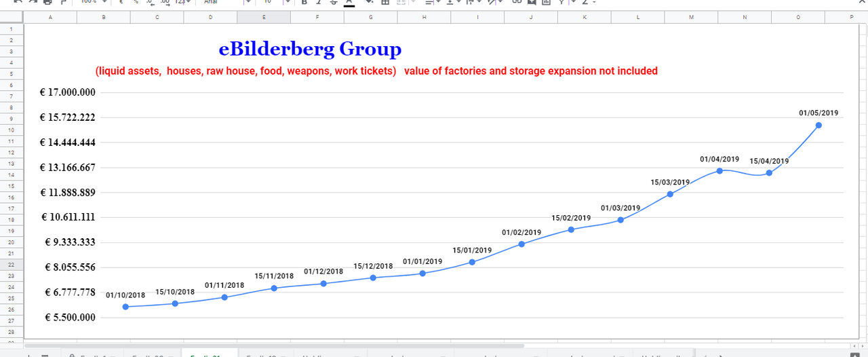Viewport: 868px width, 357px height.
Task: Click data point labeled 15/01/2019
Action: (472, 262)
